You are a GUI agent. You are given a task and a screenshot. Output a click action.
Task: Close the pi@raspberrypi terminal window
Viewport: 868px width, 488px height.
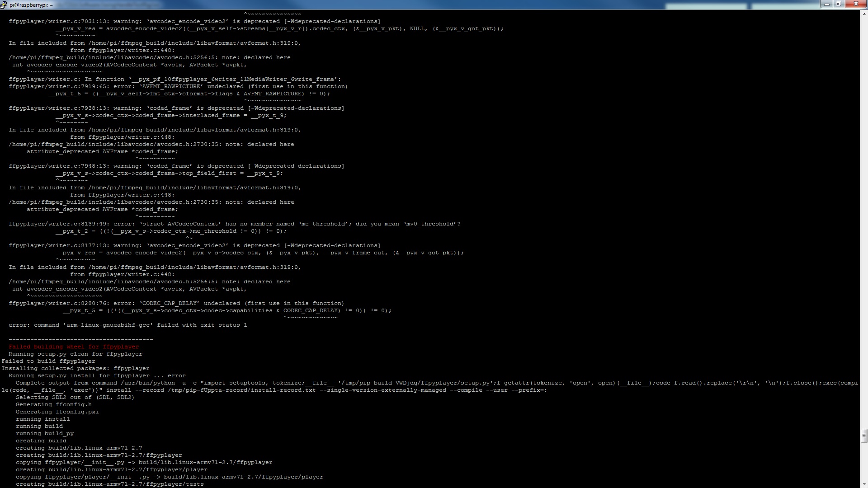[856, 4]
